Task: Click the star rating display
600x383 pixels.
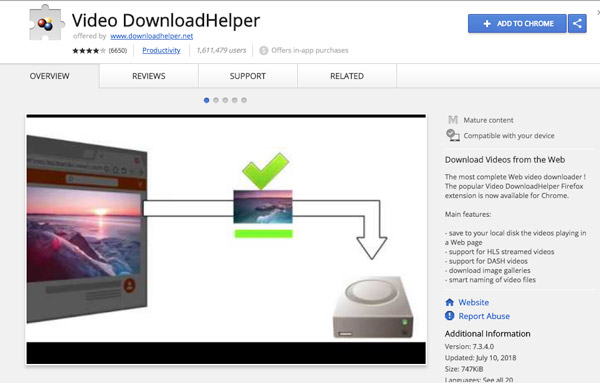Action: (89, 51)
